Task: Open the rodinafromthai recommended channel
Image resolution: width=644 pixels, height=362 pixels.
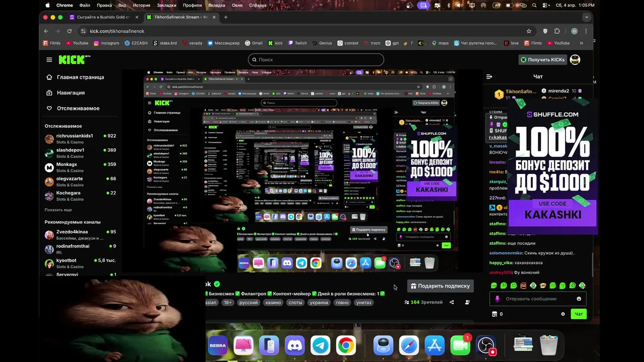Action: 80,249
